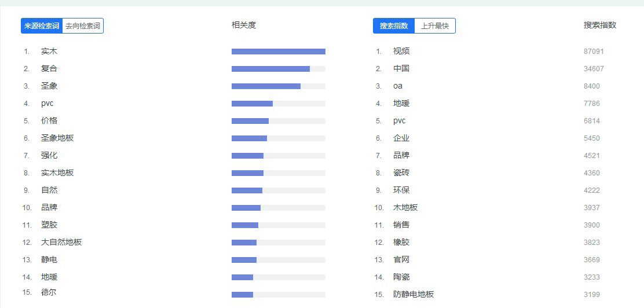Screen dimensions: 644x308
Task: Select the keyword 地暖 in the right list
Action: point(401,104)
